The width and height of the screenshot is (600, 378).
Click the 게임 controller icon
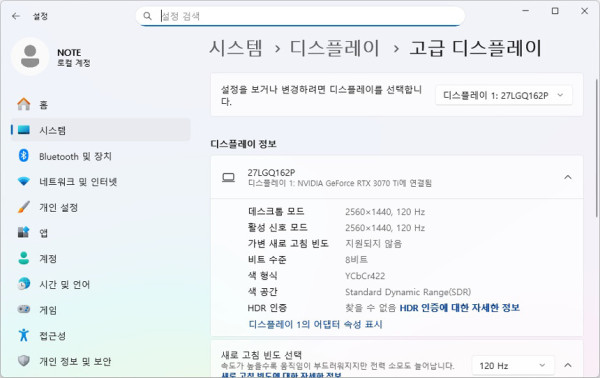pos(24,309)
